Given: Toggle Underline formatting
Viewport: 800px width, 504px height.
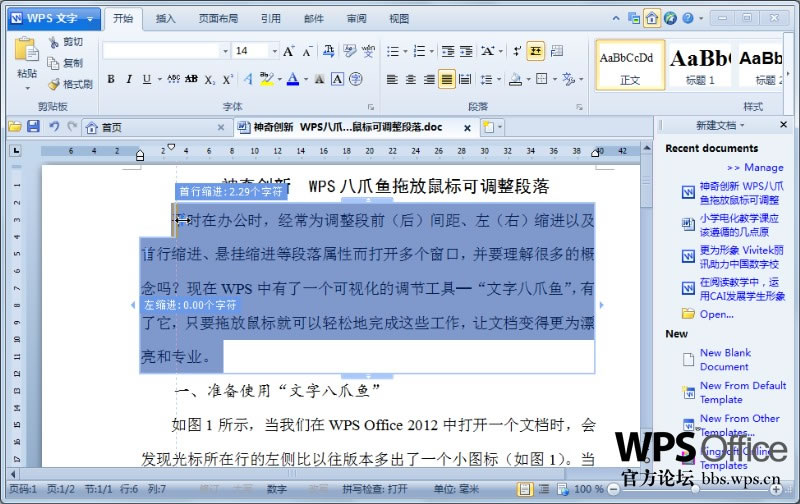Looking at the screenshot, I should 147,79.
